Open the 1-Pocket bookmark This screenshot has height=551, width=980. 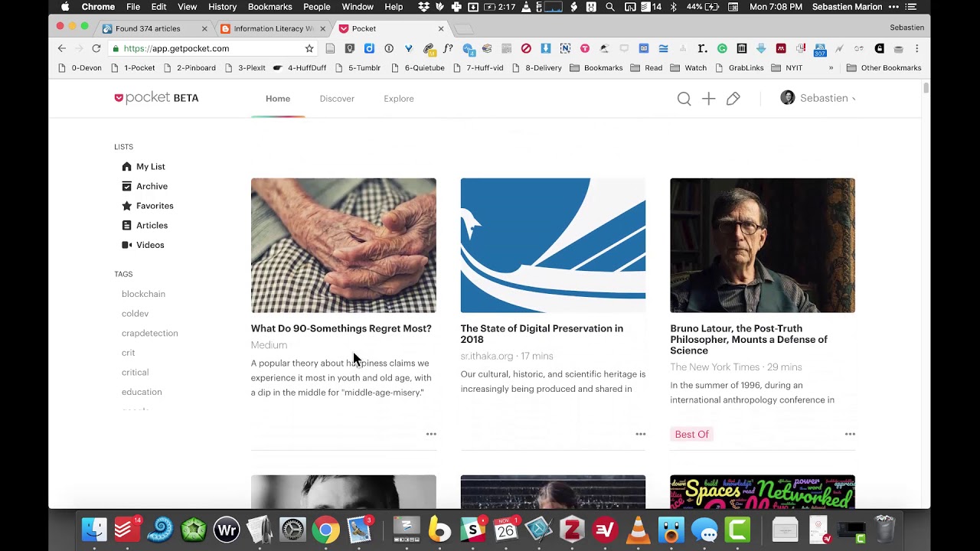pos(133,67)
